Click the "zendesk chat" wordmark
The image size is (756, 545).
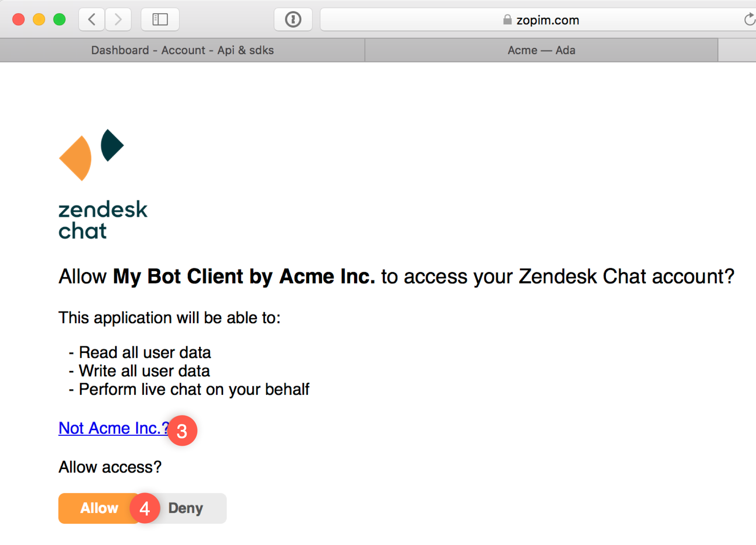pos(103,220)
